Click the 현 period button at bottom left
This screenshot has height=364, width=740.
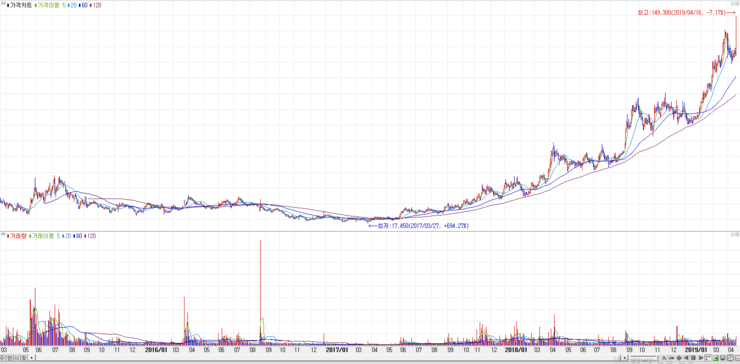tap(10, 358)
